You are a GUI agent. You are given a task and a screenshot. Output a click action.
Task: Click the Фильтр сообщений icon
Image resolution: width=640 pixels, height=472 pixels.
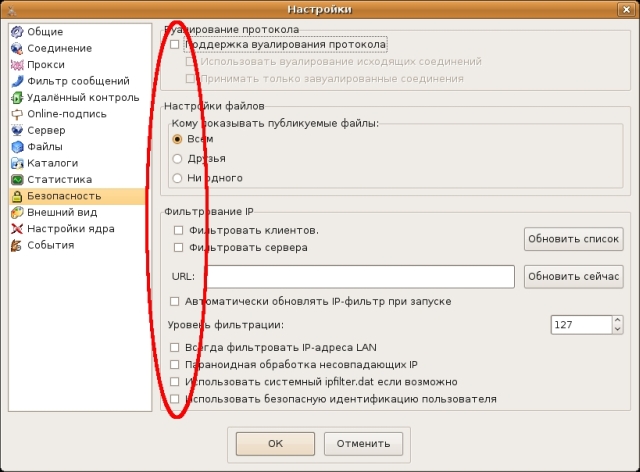17,81
